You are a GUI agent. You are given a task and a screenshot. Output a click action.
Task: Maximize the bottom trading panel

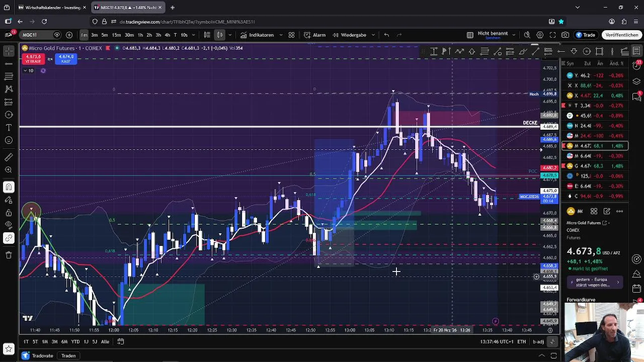(554, 356)
